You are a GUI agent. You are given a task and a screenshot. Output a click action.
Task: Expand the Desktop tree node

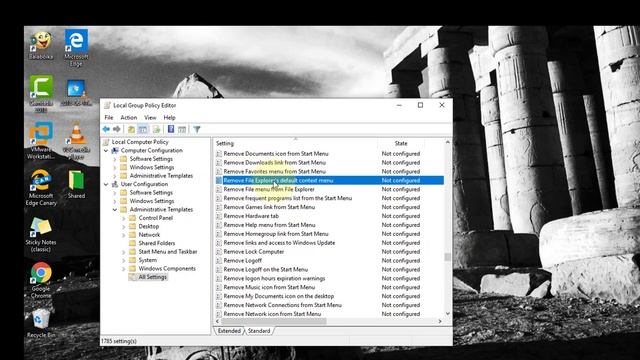pyautogui.click(x=124, y=227)
